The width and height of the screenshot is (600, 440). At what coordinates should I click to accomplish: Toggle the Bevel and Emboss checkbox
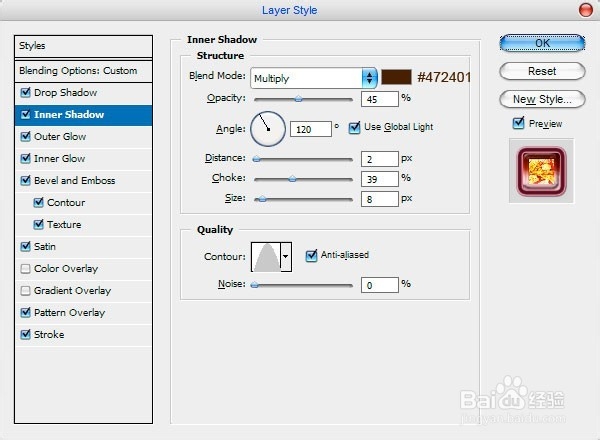[x=26, y=180]
